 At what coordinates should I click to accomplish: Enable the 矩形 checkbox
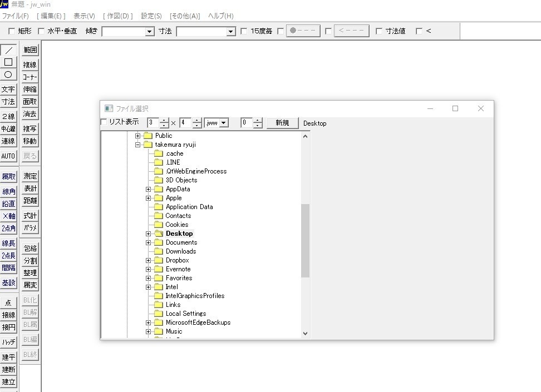[12, 32]
